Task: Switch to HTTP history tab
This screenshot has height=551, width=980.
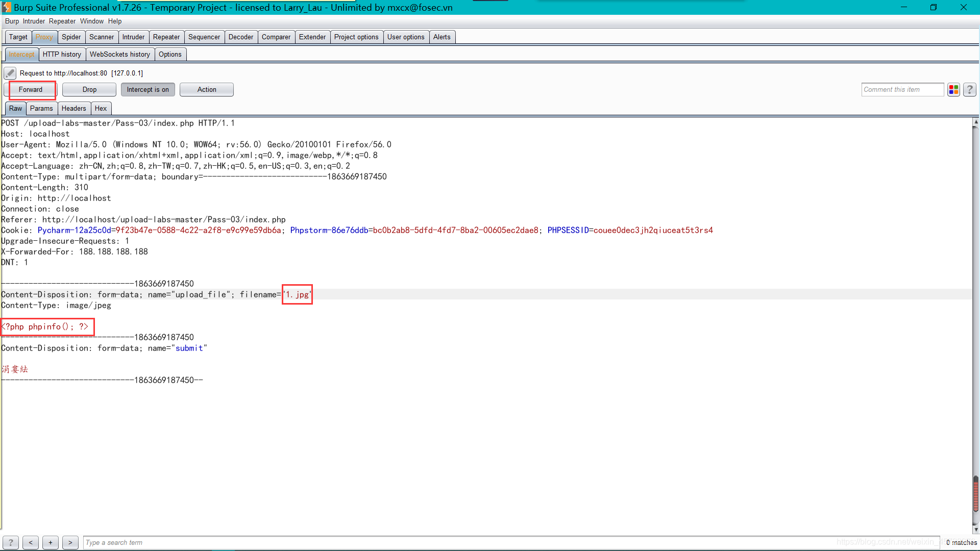Action: pos(62,54)
